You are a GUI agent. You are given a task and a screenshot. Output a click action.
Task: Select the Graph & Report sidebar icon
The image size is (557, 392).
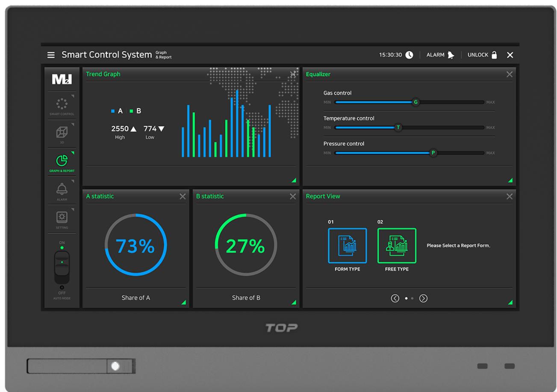62,161
